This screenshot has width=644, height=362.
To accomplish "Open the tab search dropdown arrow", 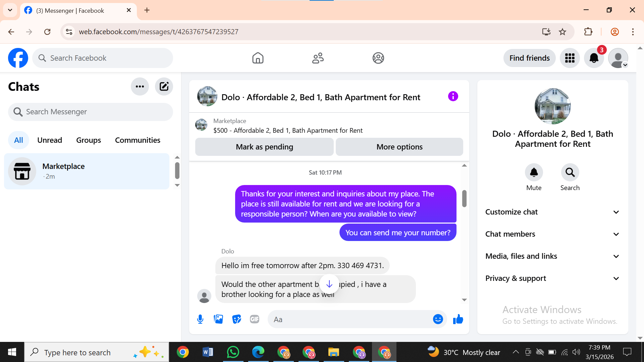I will 10,10.
